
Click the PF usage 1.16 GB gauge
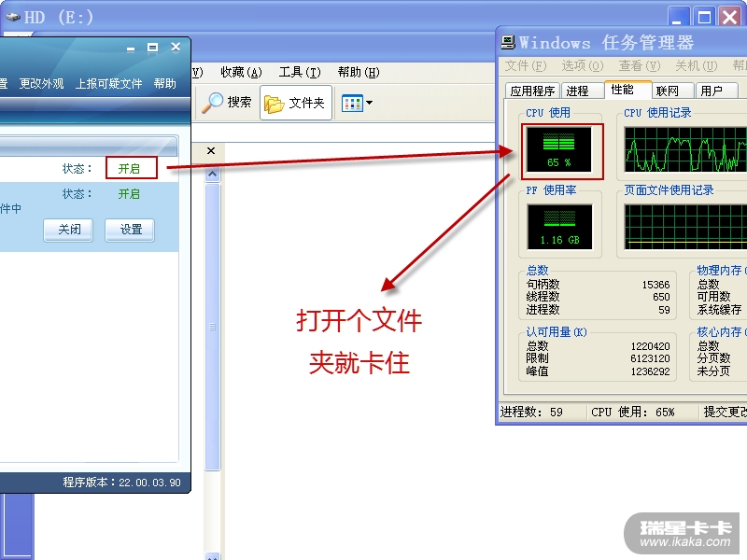point(559,227)
